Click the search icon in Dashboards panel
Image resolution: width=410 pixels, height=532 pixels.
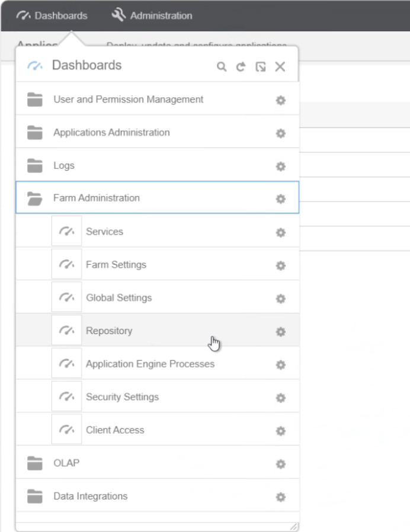click(221, 66)
